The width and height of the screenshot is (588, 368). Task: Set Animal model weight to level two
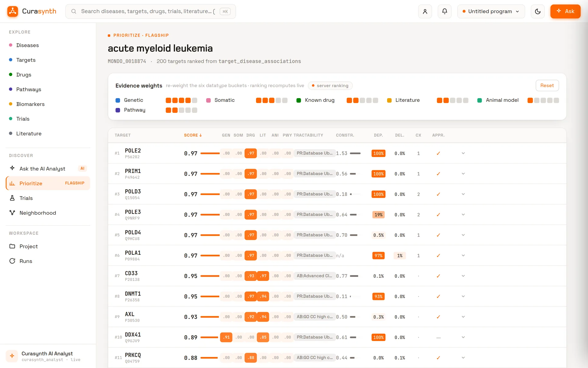point(537,100)
